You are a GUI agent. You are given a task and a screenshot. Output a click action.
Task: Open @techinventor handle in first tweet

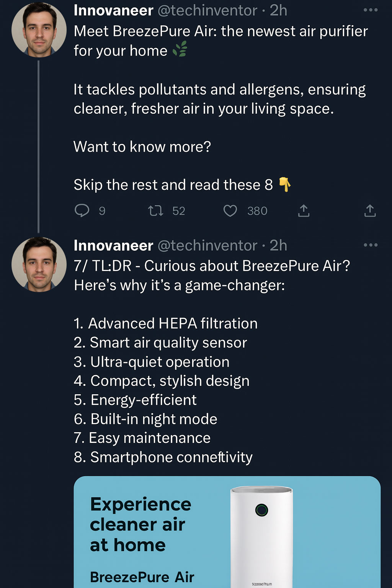207,10
